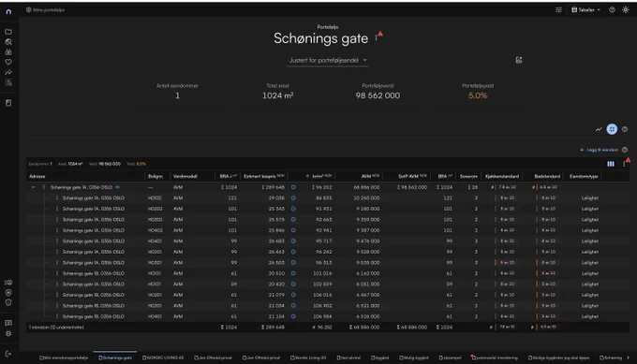
Task: Switch to the 'NORDIC LIVING AS' tab
Action: coord(163,357)
